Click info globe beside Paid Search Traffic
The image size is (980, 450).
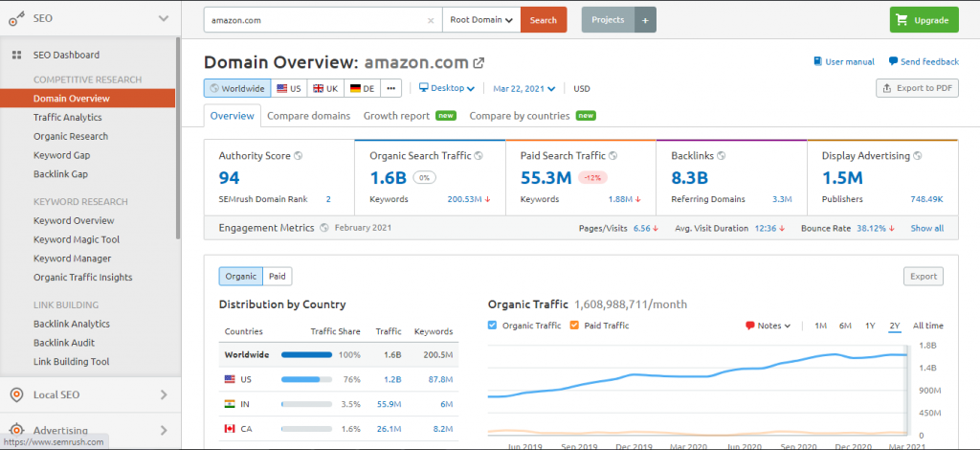click(x=613, y=156)
